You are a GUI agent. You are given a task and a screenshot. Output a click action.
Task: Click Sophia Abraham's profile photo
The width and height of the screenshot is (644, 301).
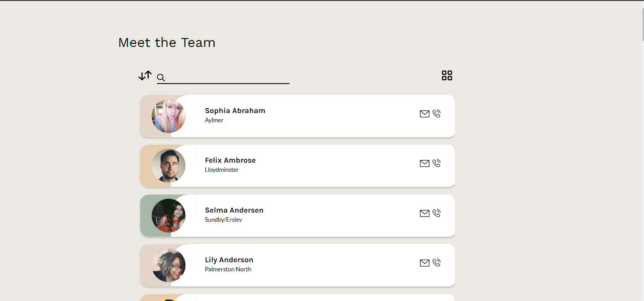[x=168, y=116]
